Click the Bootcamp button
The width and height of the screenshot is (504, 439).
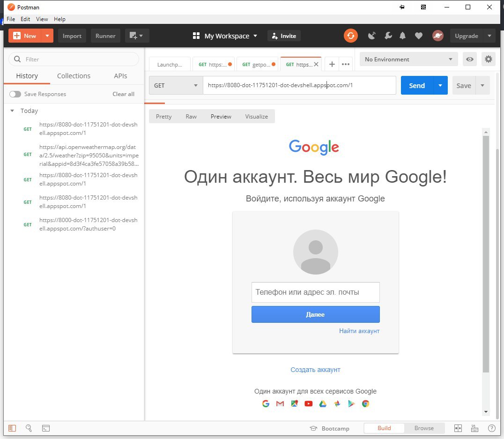click(x=329, y=428)
